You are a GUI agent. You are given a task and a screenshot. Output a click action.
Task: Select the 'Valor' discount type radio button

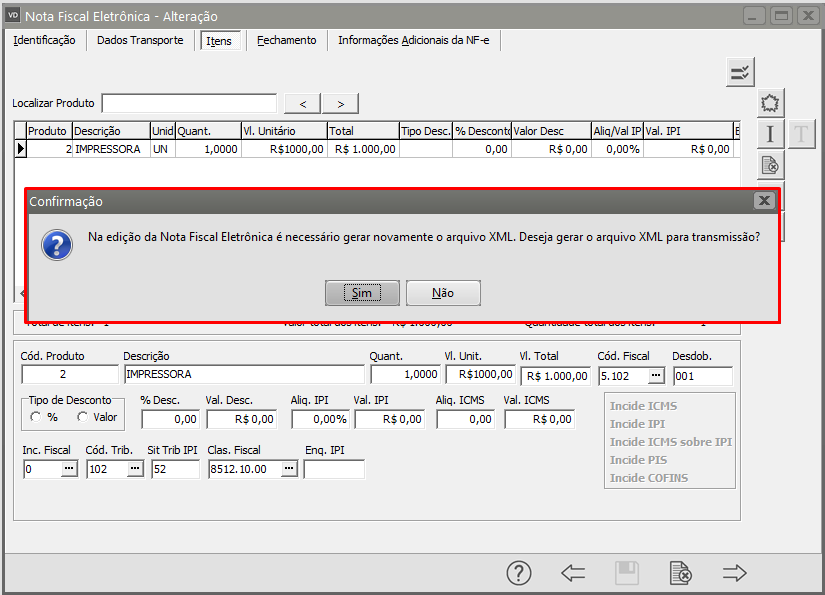[82, 417]
